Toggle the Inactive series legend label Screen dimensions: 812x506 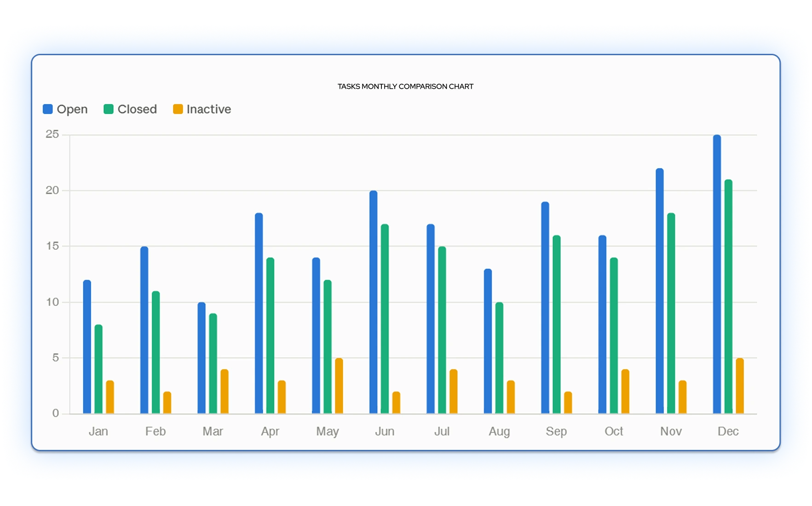click(208, 109)
